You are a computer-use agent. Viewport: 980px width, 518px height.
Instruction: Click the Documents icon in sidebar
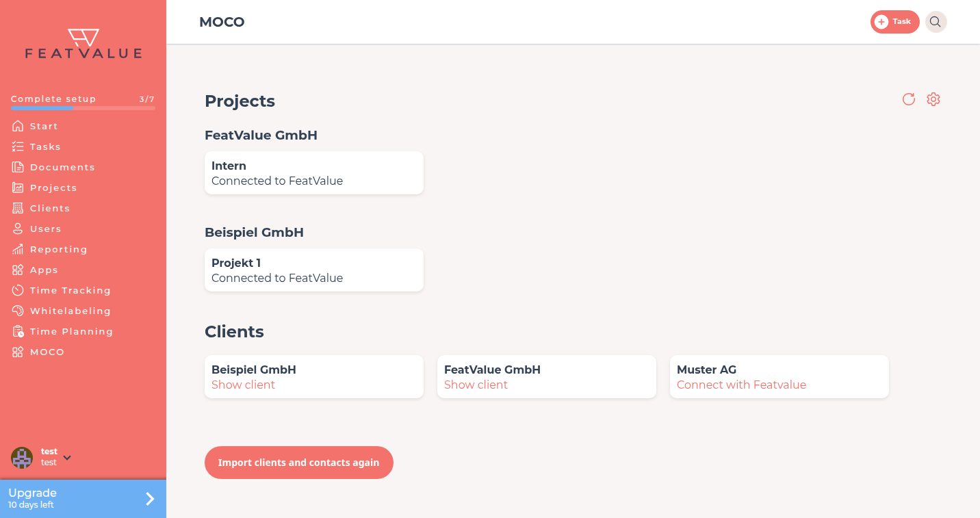point(18,167)
